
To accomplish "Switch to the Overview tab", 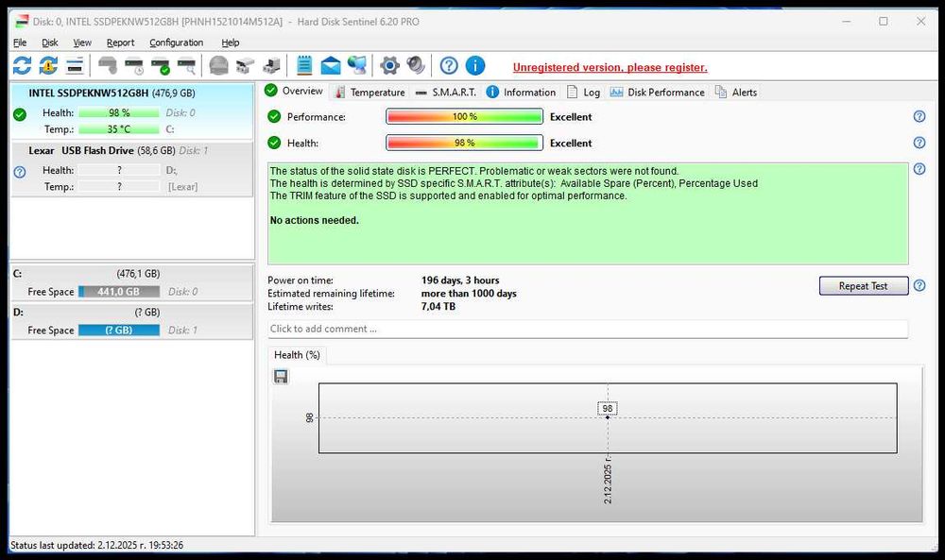I will pyautogui.click(x=294, y=91).
